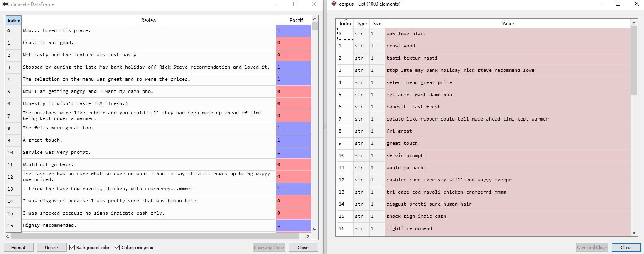Screen dimensions: 644x254
Task: Maximize the corpus List window
Action: (618, 4)
